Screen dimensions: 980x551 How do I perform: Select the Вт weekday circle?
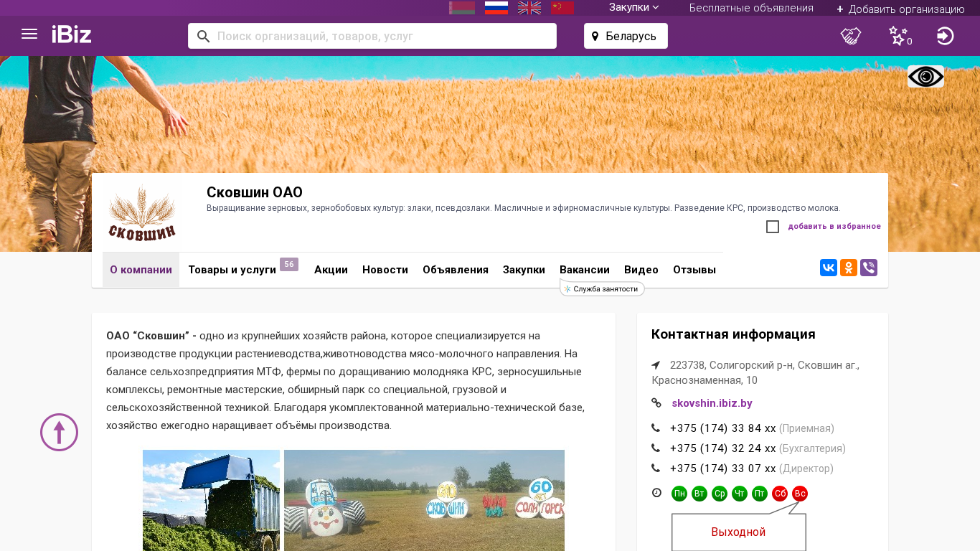tap(699, 494)
